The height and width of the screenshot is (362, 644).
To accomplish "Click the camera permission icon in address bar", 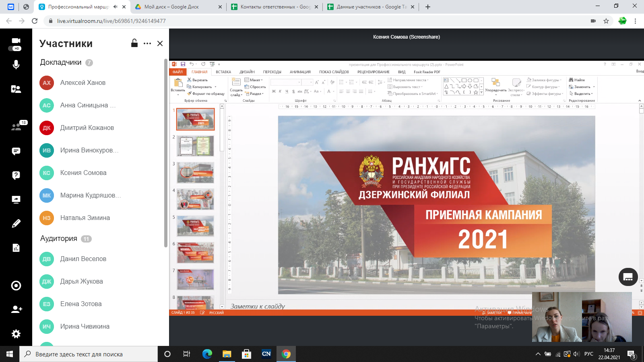I will tap(593, 21).
